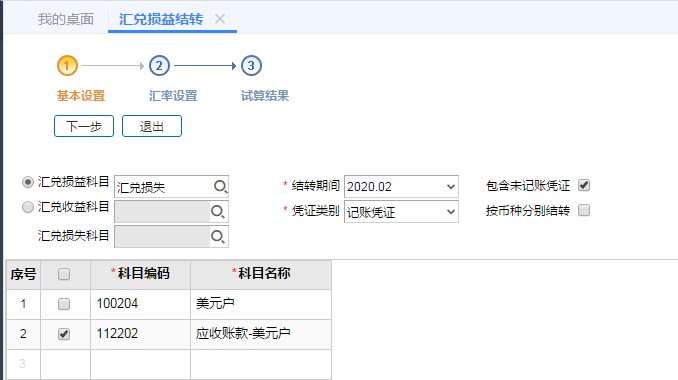Open search icon for 汇兑损失科目 field
The image size is (678, 380).
(217, 236)
